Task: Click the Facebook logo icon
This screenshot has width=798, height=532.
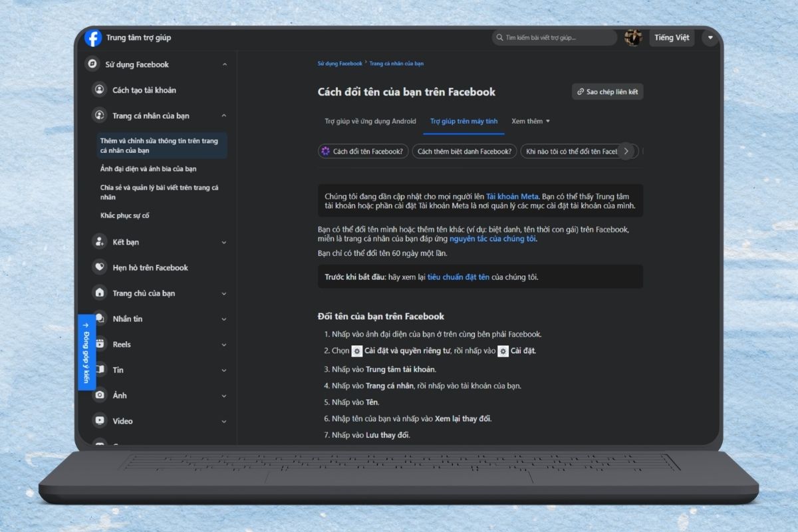Action: pos(93,38)
